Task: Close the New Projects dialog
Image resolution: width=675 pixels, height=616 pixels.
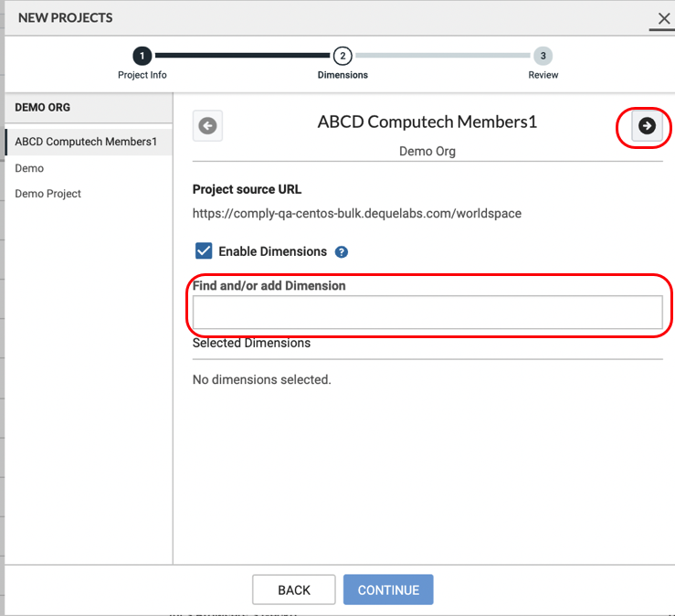Action: coord(664,18)
